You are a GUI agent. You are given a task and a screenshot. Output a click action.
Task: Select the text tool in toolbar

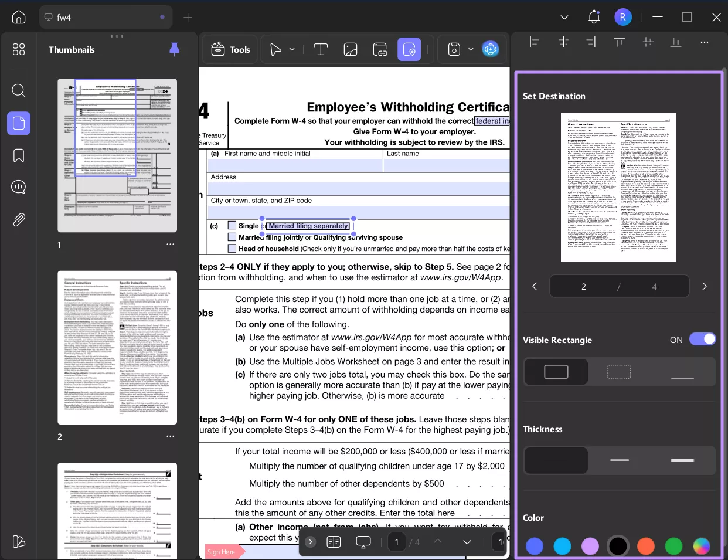321,50
